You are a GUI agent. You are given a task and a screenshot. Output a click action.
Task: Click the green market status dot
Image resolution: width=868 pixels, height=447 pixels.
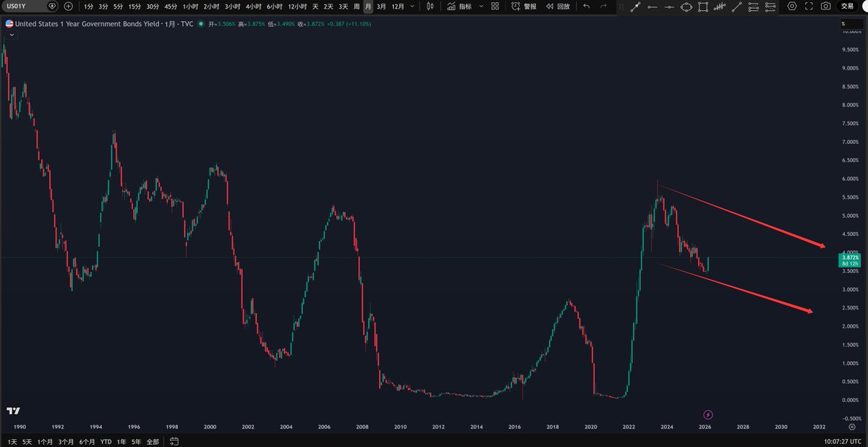click(x=202, y=23)
